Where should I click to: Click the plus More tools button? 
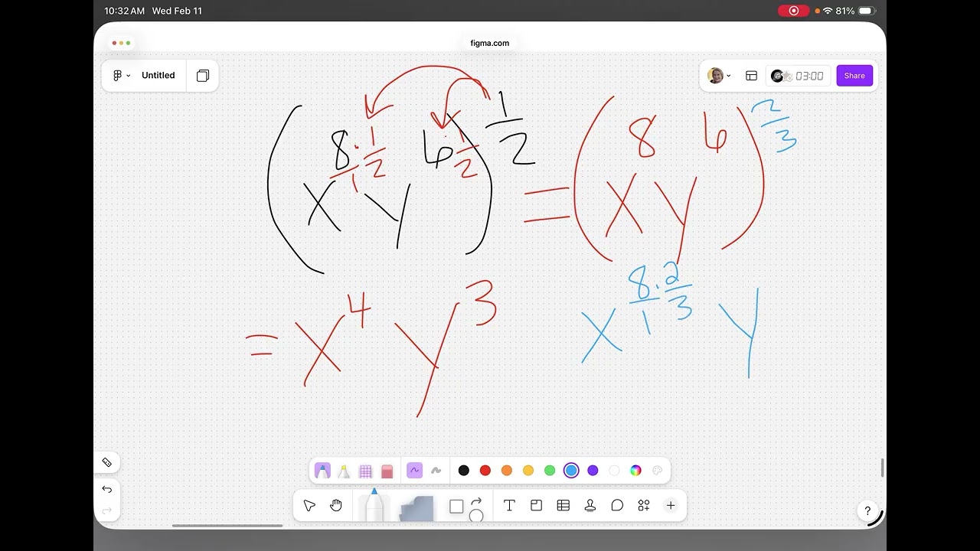click(x=671, y=505)
